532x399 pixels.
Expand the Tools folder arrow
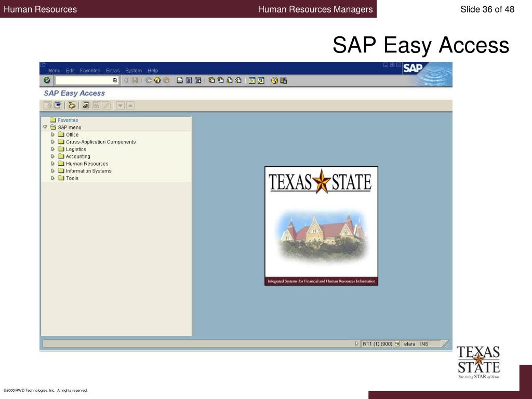pyautogui.click(x=53, y=178)
